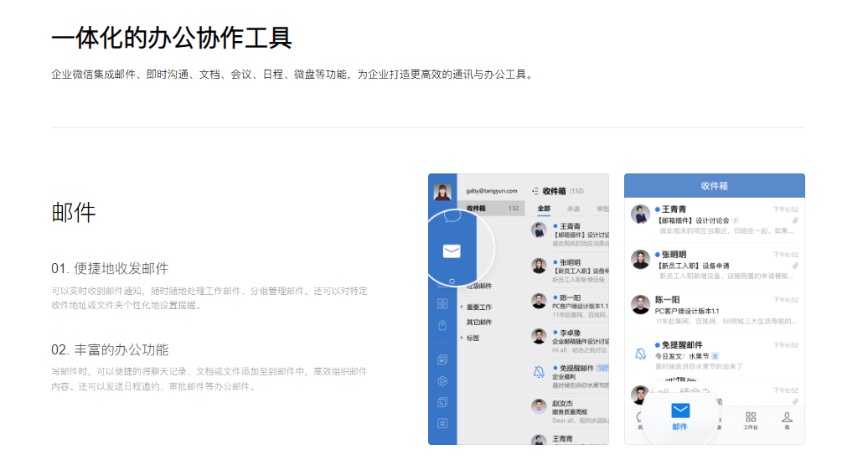868x465 pixels.
Task: Click the chat bubble icon above the mail circle
Action: [x=452, y=215]
